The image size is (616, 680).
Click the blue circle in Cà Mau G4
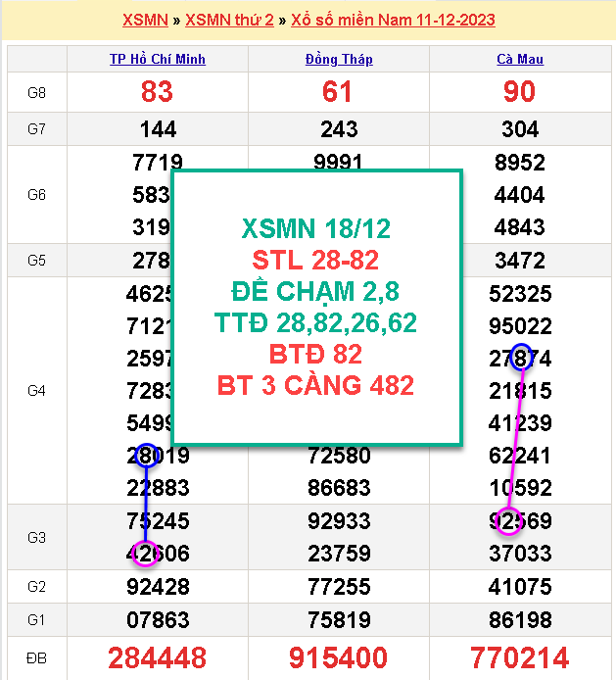(521, 358)
